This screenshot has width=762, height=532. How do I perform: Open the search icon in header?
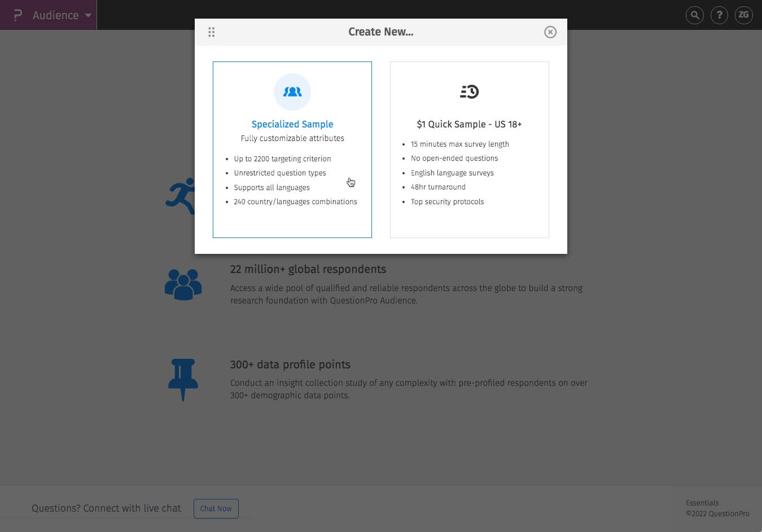(695, 15)
